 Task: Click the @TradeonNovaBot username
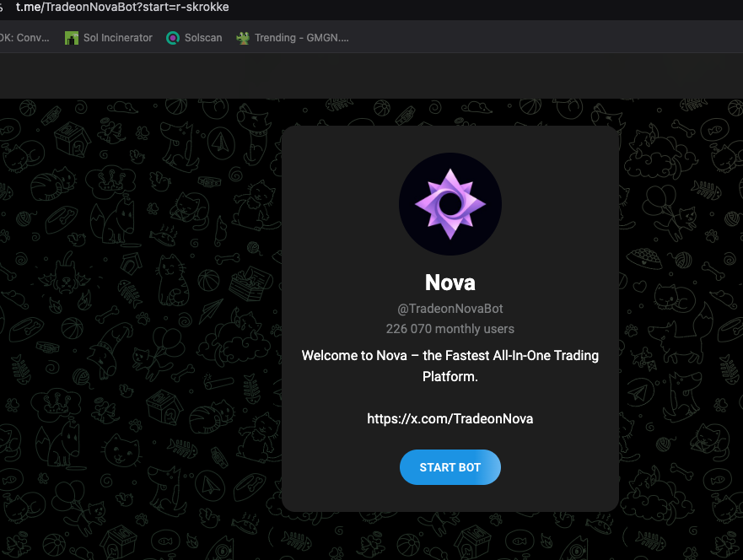450,309
